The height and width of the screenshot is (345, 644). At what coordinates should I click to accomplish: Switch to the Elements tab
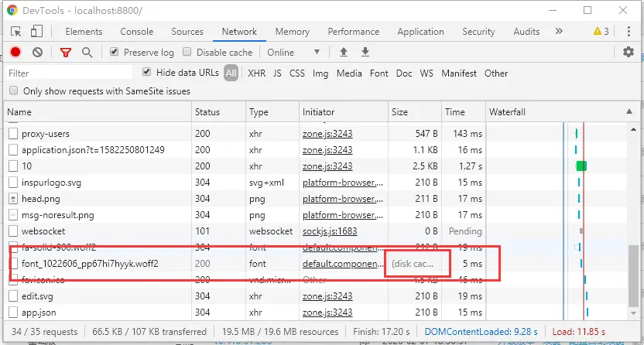click(84, 32)
